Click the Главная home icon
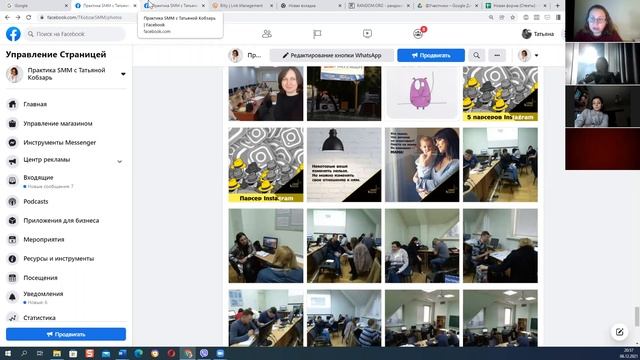 (13, 104)
